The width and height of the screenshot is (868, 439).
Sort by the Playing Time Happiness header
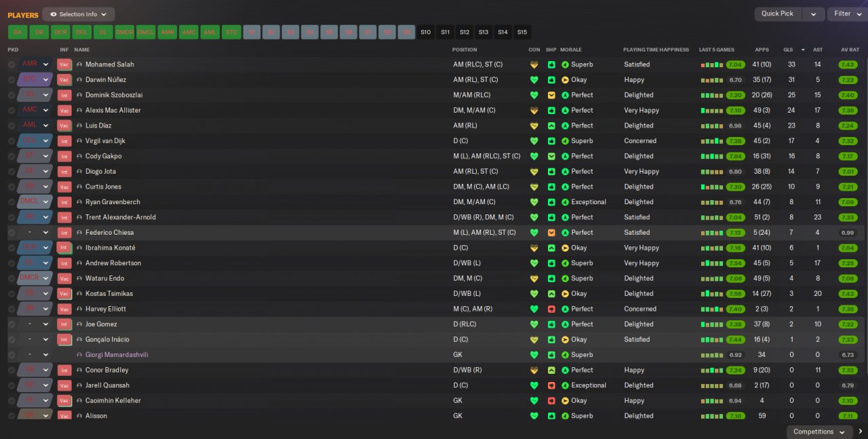pos(656,50)
